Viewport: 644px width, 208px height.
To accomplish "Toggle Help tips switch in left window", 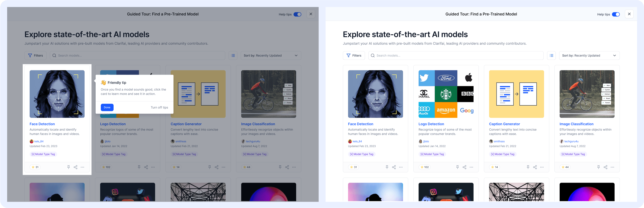I will pos(297,14).
